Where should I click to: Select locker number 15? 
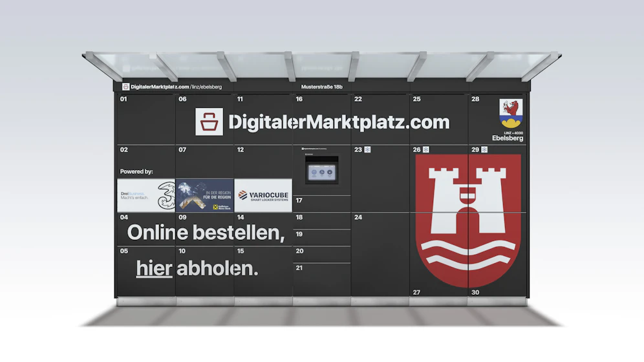(x=241, y=251)
